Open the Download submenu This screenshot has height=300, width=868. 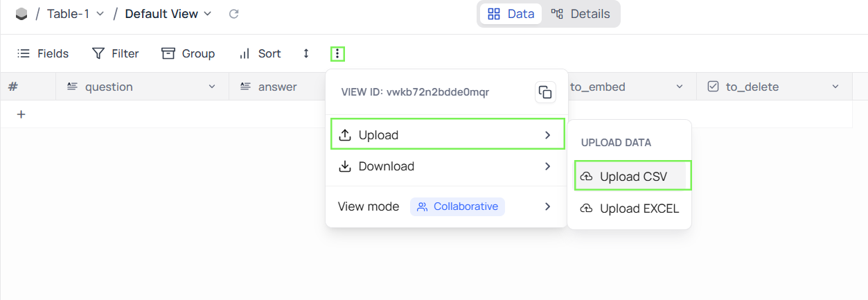click(x=446, y=166)
